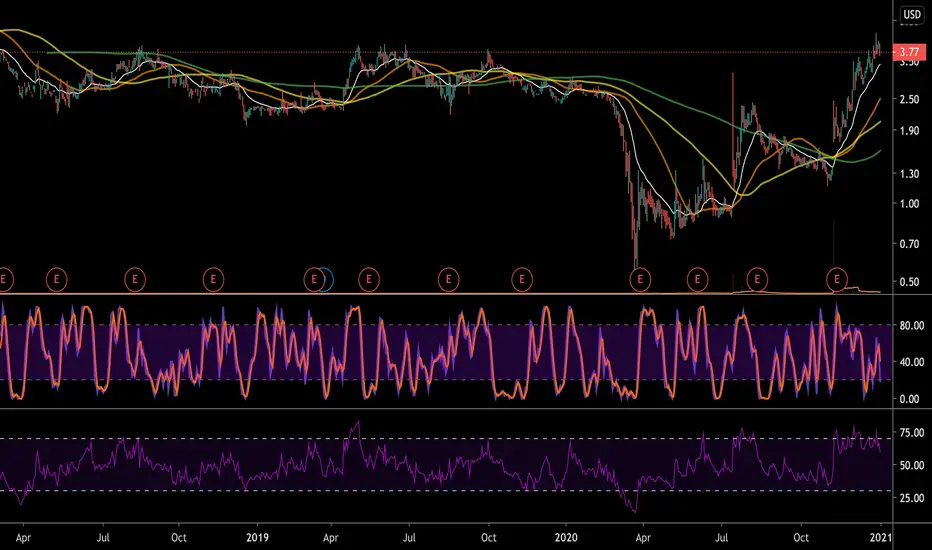The image size is (932, 550).
Task: Click the 80.00 stochastic scale label
Action: 912,325
